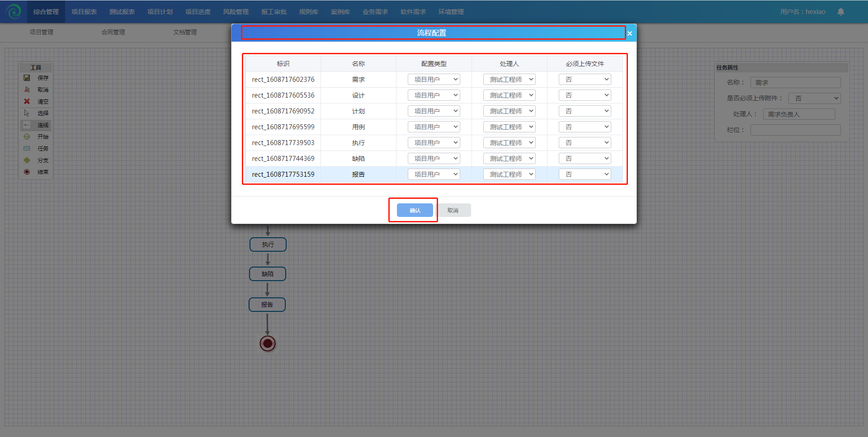Choose the Branch (分支) node tool
The height and width of the screenshot is (437, 868).
point(27,160)
